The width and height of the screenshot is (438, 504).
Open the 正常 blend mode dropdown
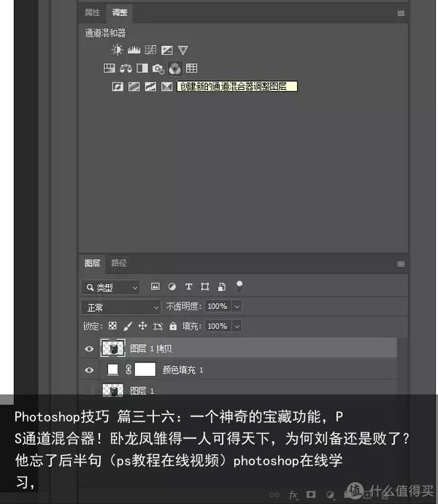tap(121, 308)
